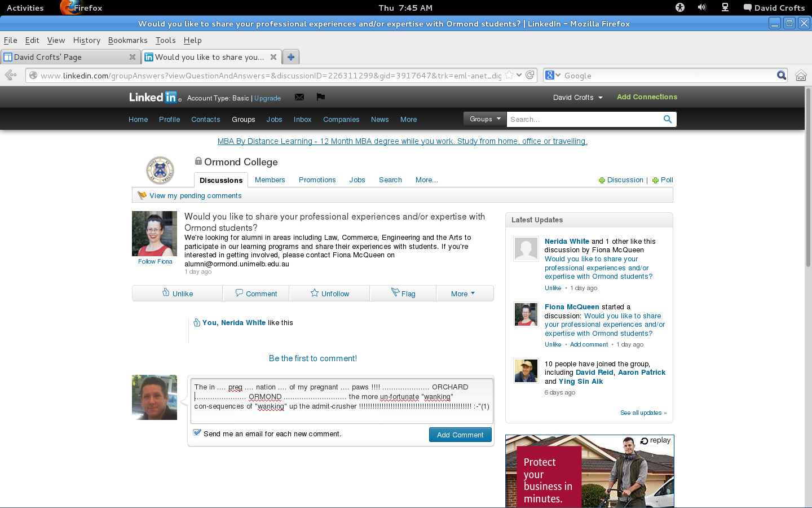Screen dimensions: 812x508
Task: Click Follow Fiona link
Action: 155,261
